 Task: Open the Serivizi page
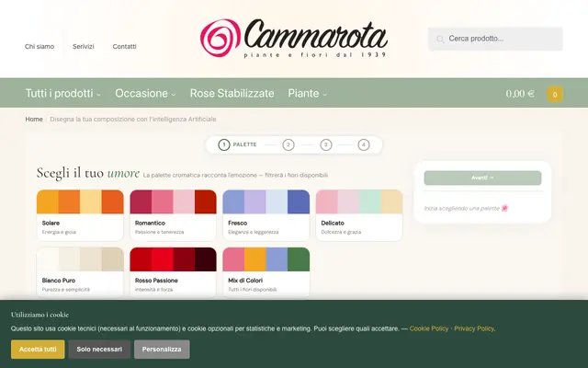(x=84, y=47)
